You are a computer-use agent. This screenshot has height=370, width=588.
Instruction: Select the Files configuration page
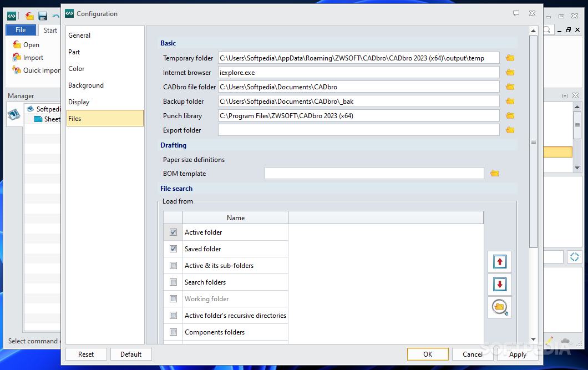(x=105, y=119)
